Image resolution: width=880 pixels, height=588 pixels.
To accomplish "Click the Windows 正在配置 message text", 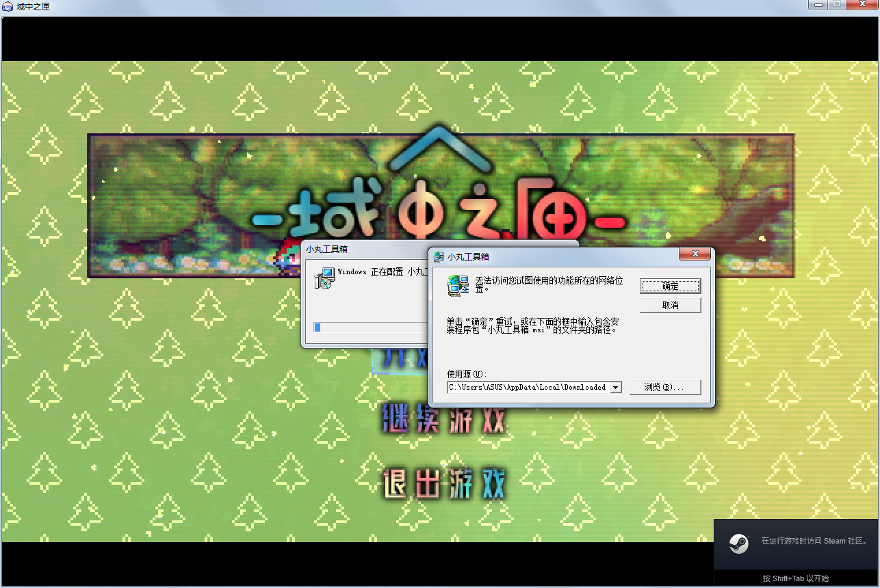I will (x=382, y=272).
